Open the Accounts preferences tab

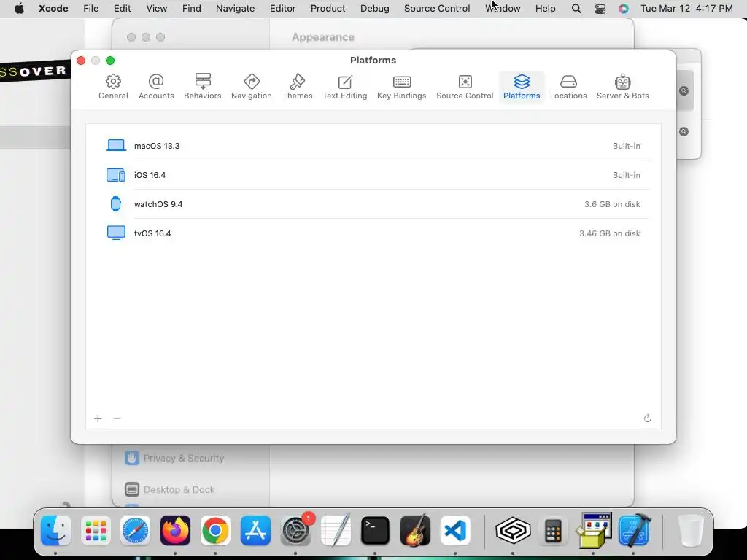pyautogui.click(x=156, y=87)
